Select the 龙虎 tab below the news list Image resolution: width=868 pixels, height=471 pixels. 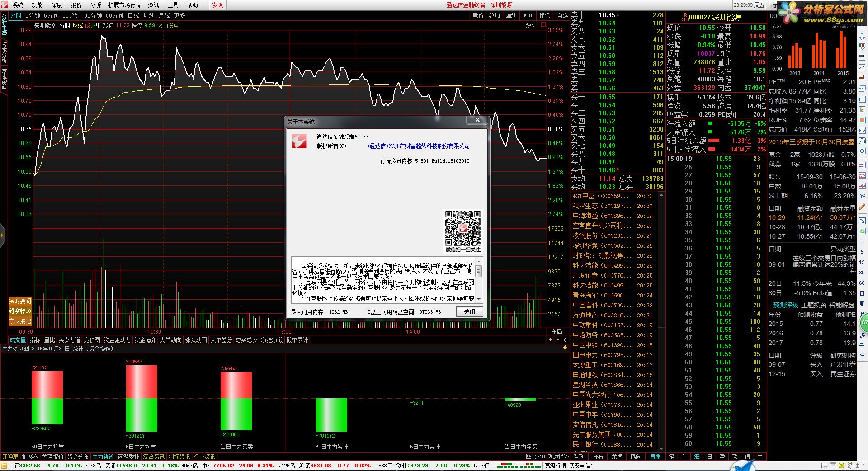click(617, 457)
